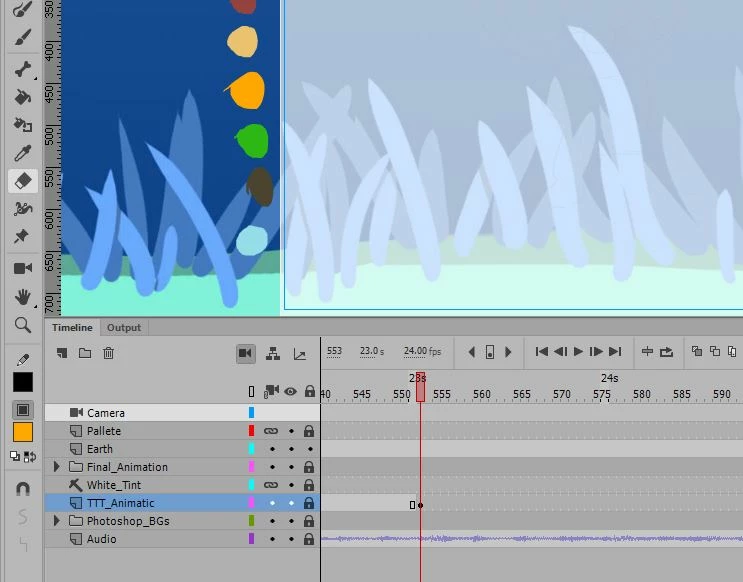This screenshot has width=743, height=582.
Task: Toggle visibility of Photoshop_BGs folder
Action: [291, 521]
